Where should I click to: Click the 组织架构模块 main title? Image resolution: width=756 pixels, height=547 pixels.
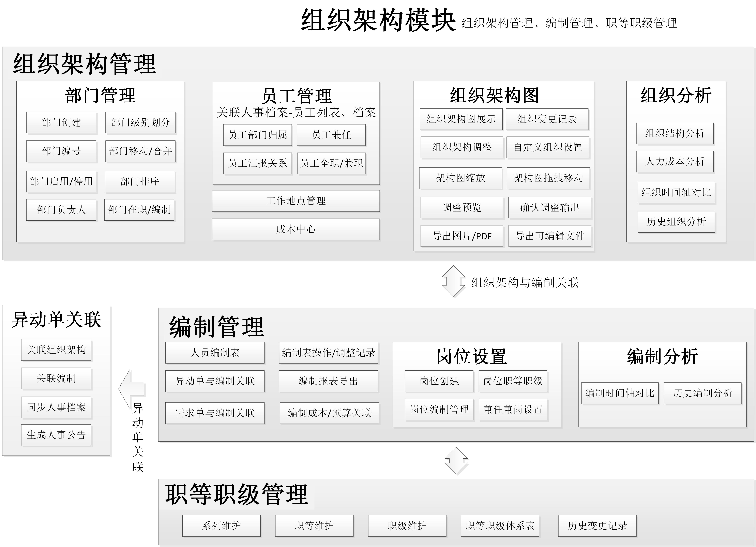pyautogui.click(x=378, y=20)
